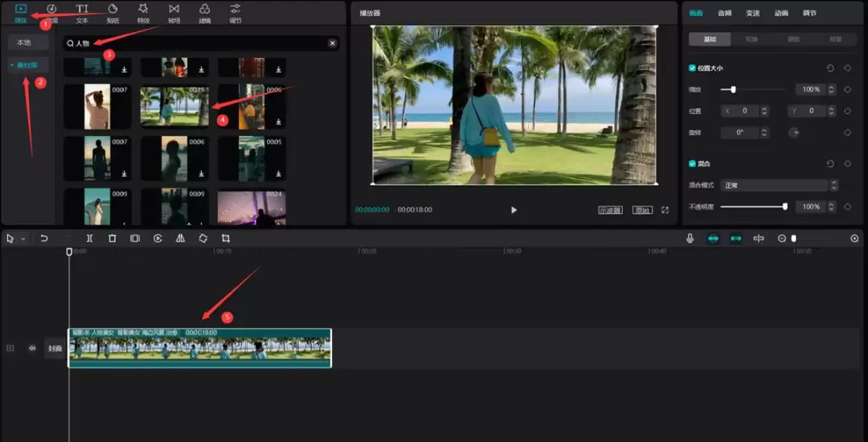Open the 转场 (Transitions) panel
This screenshot has width=868, height=442.
point(174,12)
